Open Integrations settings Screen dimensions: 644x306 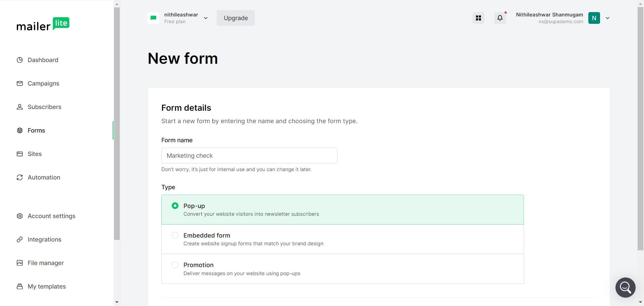44,240
